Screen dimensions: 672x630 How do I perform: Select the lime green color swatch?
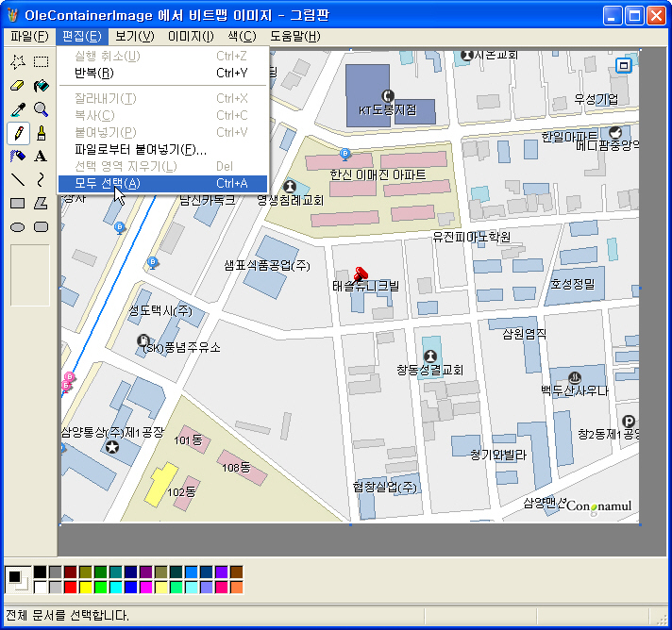pos(101,587)
